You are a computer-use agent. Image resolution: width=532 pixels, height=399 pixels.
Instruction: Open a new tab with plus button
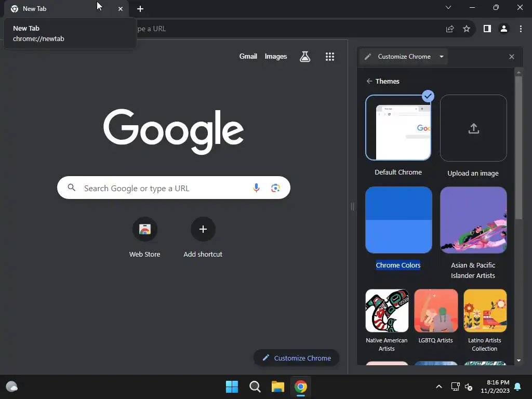tap(140, 9)
